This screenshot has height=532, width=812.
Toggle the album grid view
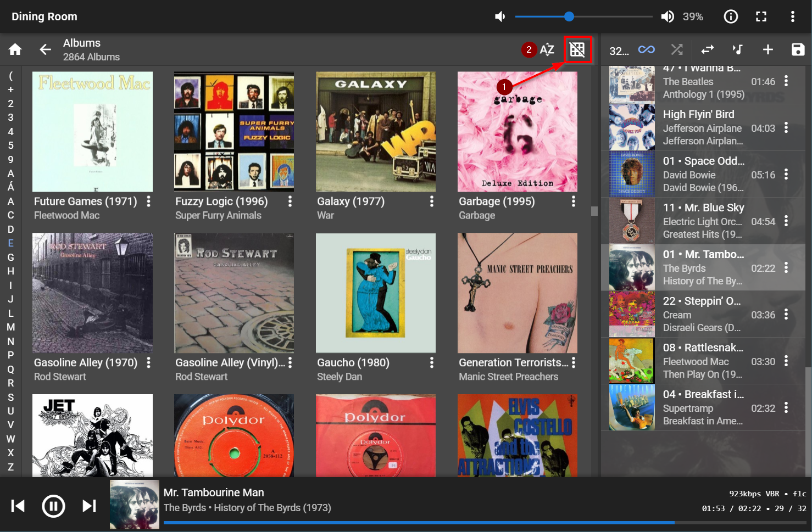point(577,50)
